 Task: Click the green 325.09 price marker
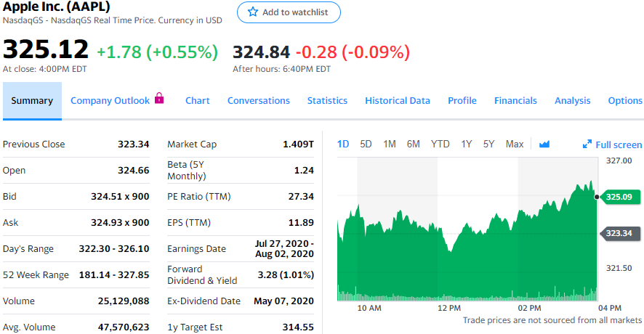click(619, 197)
